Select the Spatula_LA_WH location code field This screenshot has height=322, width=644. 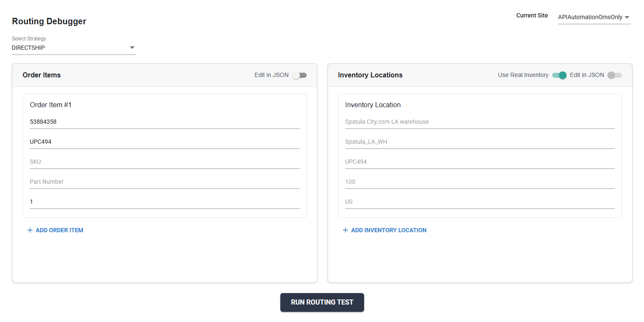point(479,142)
